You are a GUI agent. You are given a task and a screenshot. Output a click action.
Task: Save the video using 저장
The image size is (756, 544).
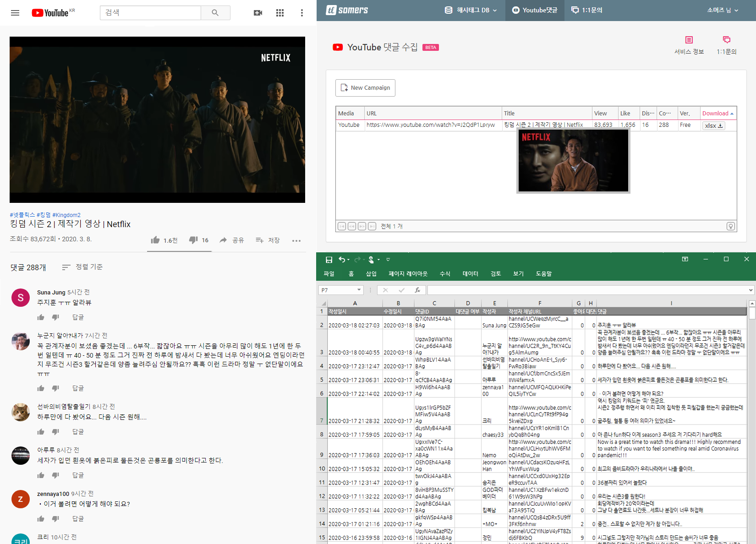pos(268,240)
